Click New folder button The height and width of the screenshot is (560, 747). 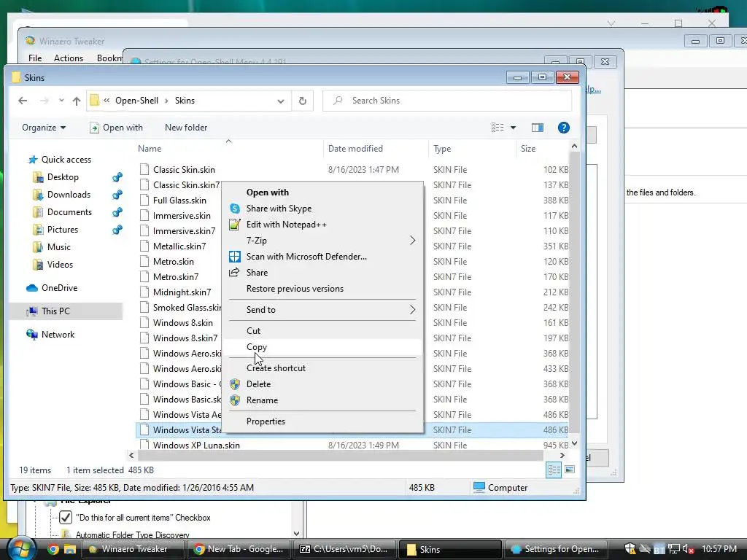[186, 128]
